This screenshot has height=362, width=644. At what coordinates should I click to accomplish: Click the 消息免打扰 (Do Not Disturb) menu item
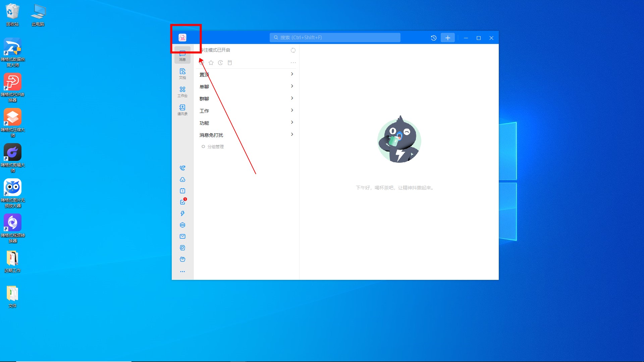[x=211, y=135]
